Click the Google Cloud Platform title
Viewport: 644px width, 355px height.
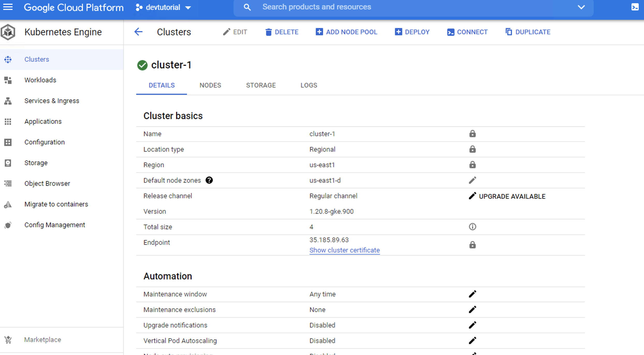(x=74, y=8)
